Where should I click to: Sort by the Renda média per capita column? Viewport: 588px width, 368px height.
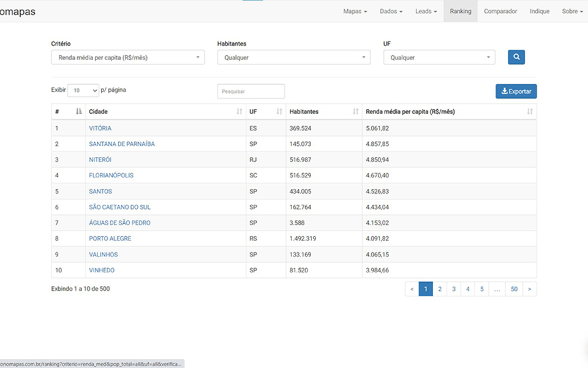click(x=449, y=112)
